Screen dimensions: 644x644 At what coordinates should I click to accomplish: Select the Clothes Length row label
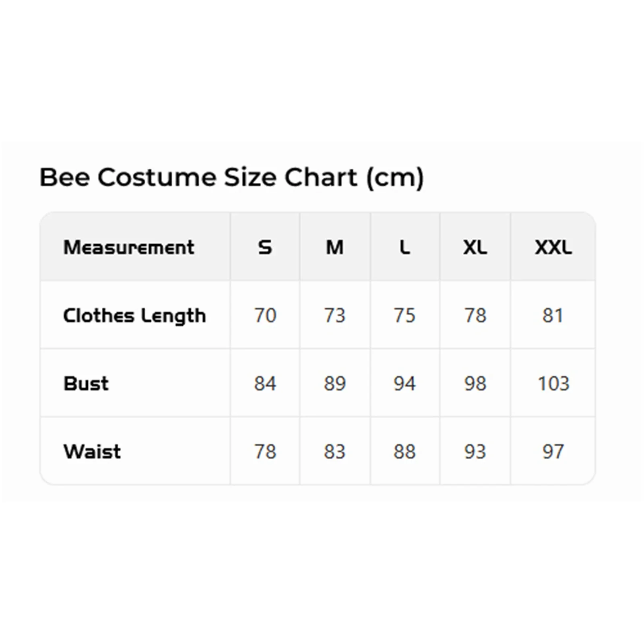click(134, 315)
